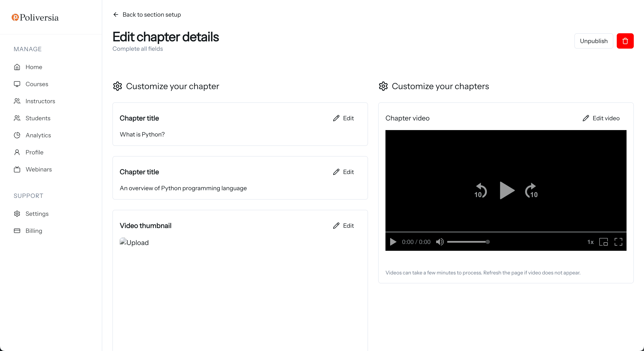Click the Billing card icon

(17, 231)
